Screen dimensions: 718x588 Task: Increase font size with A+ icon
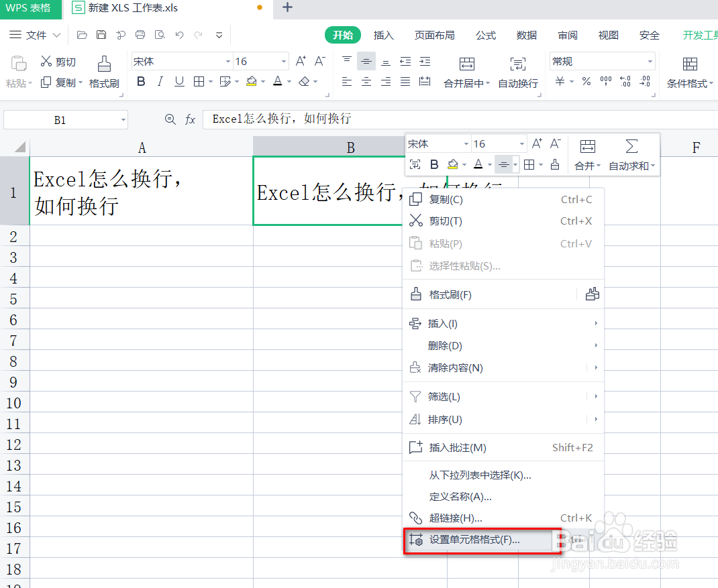pyautogui.click(x=300, y=60)
